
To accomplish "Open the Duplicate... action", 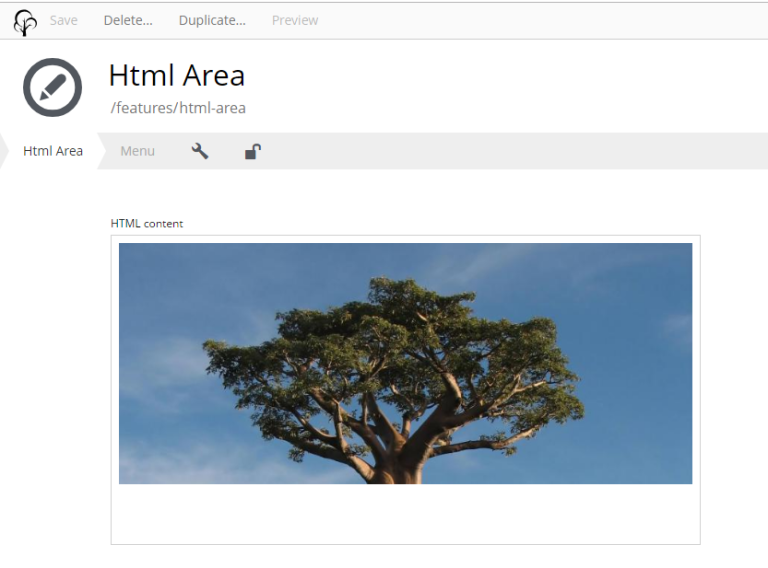I will tap(212, 20).
